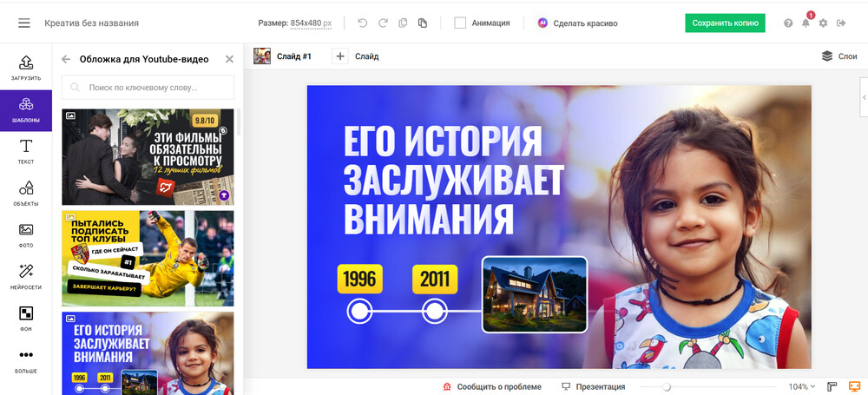The width and height of the screenshot is (868, 395).
Task: Click the purple premium badge on films template
Action: [x=224, y=195]
